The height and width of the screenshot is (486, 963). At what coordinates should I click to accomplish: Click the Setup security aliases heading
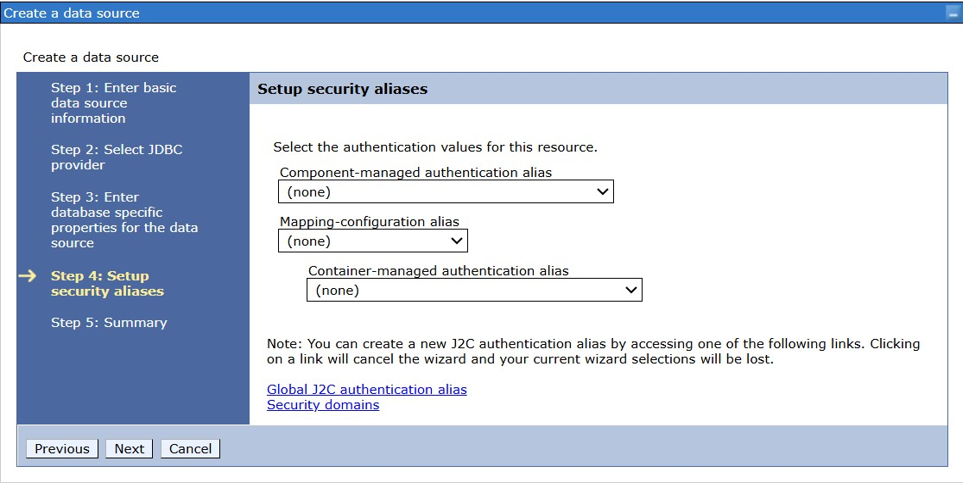click(x=342, y=89)
